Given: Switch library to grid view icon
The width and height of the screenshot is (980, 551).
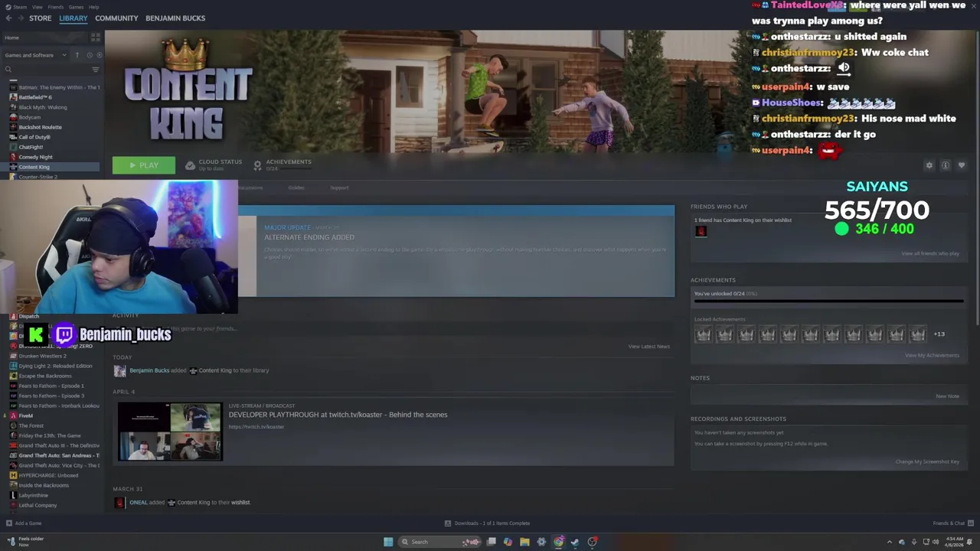Looking at the screenshot, I should (96, 37).
